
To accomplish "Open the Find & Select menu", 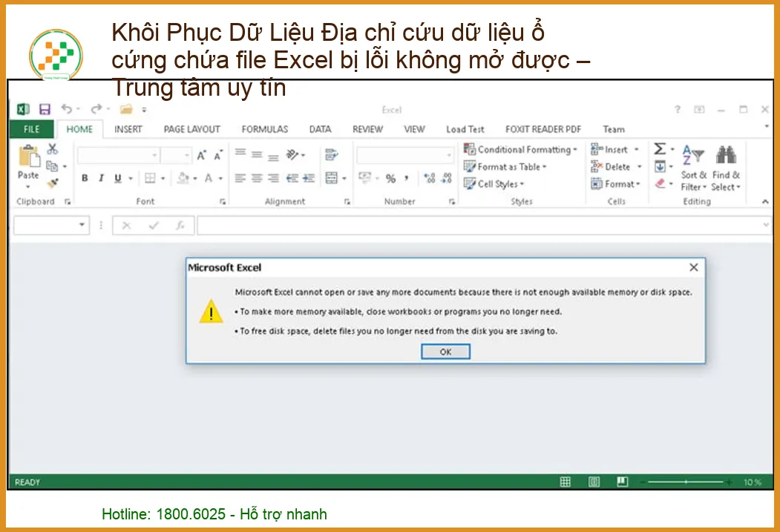I will coord(726,167).
